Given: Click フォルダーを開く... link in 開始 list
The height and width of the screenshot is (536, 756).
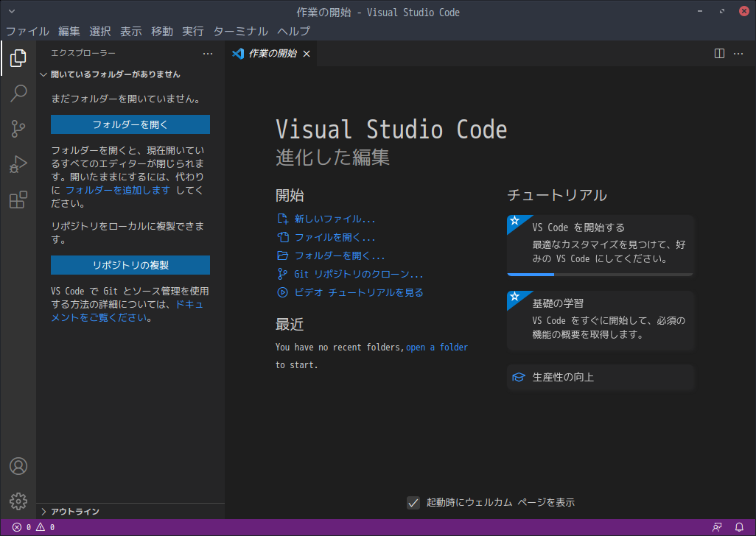Looking at the screenshot, I should [x=340, y=255].
